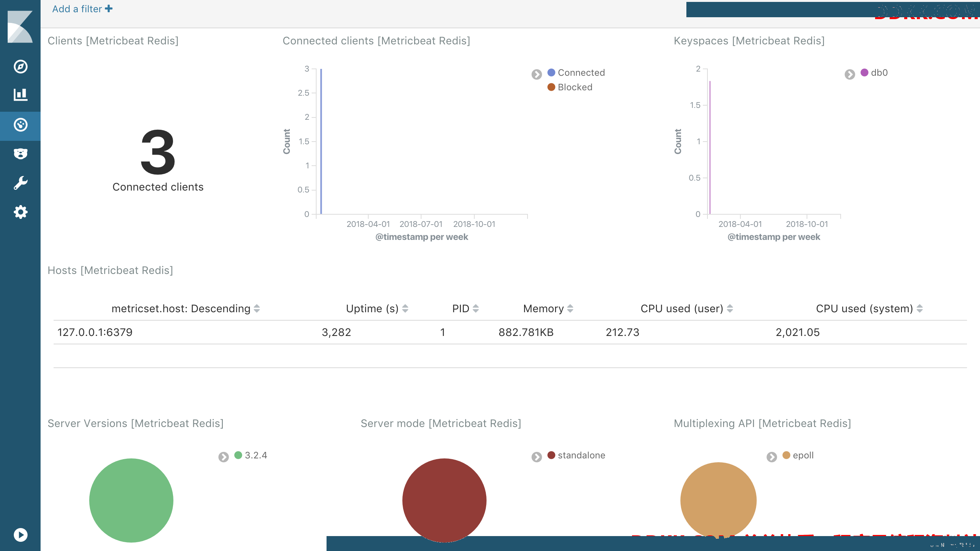Click the epoll legend color dot

coord(786,455)
